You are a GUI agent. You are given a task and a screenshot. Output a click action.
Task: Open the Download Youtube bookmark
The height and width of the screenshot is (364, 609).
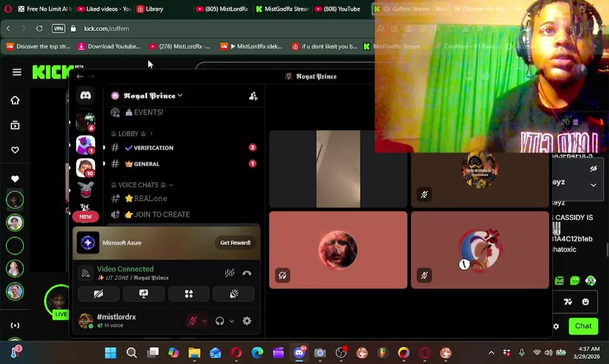click(x=109, y=47)
